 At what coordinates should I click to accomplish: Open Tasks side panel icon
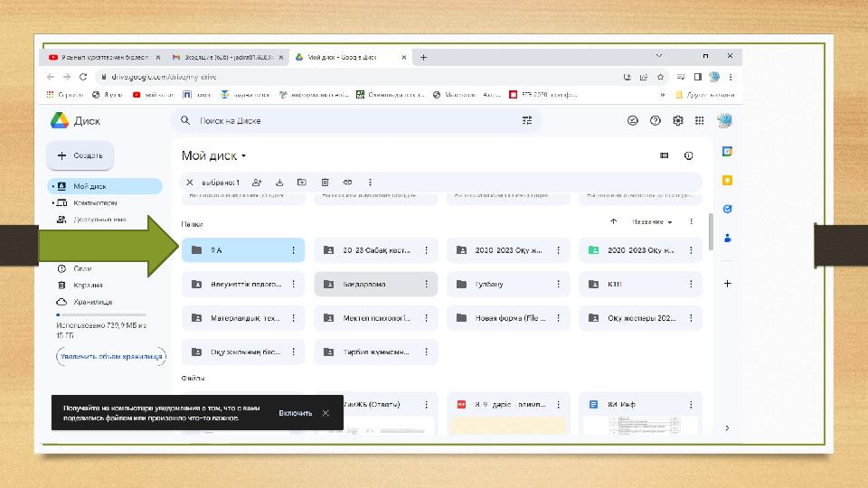coord(727,209)
